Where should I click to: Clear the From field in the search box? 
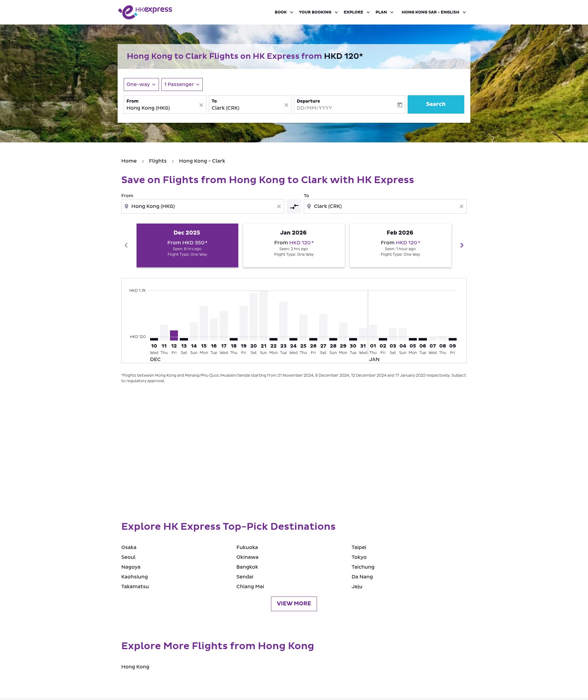[x=201, y=105]
